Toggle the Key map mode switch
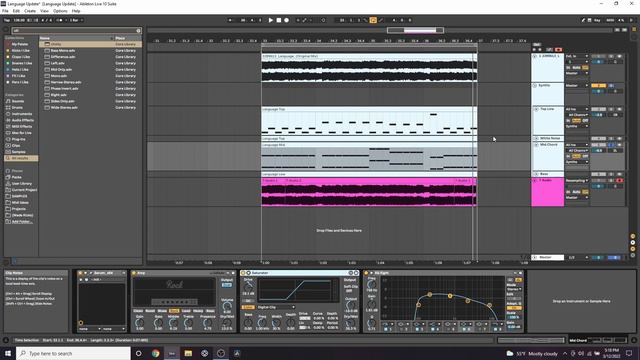Image resolution: width=640 pixels, height=360 pixels. click(x=597, y=20)
